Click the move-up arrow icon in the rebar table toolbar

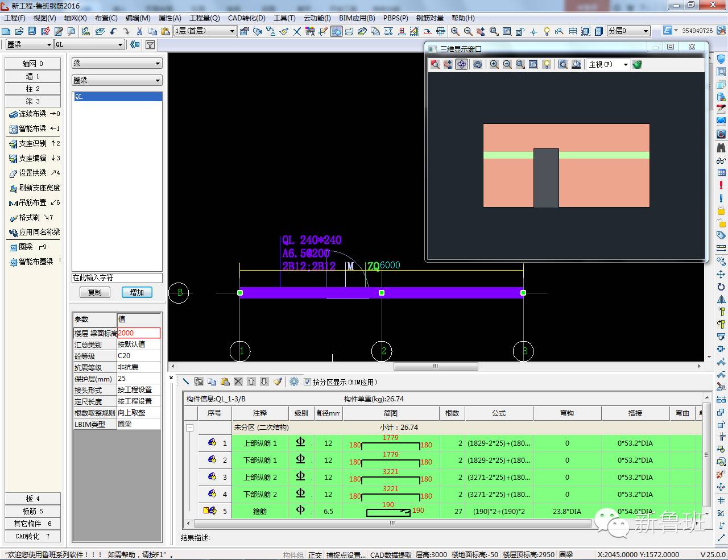point(251,381)
